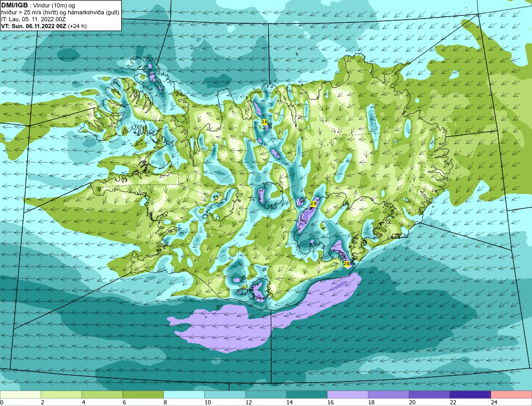Pick the pink swatch above 24

coord(511,395)
